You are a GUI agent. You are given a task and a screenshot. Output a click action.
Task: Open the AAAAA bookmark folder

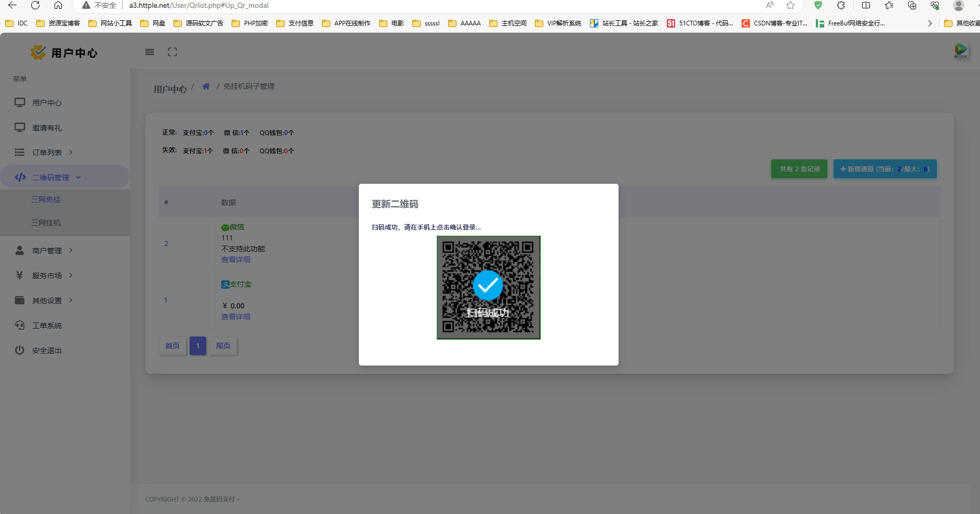point(464,23)
